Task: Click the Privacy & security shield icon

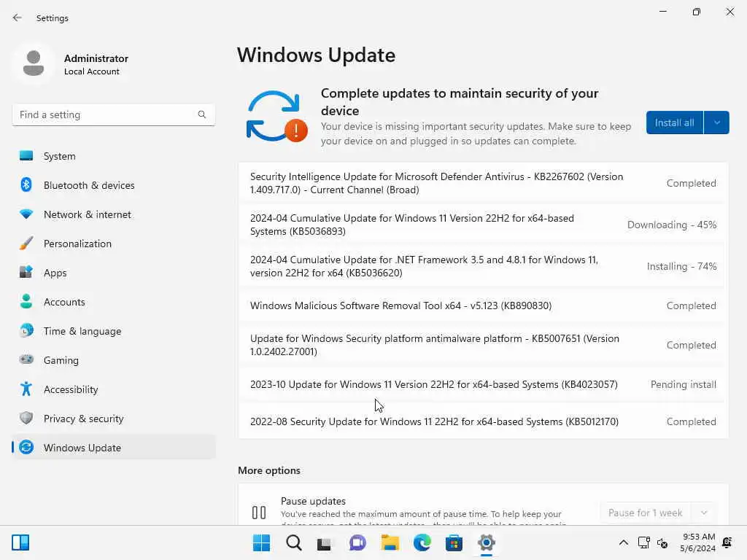Action: point(26,418)
